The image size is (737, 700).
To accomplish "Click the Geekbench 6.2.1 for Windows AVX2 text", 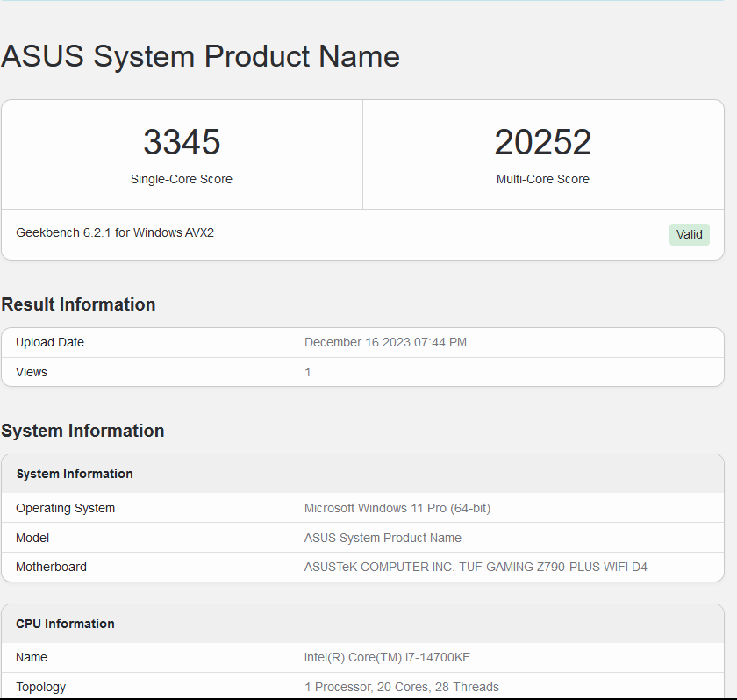I will point(115,232).
